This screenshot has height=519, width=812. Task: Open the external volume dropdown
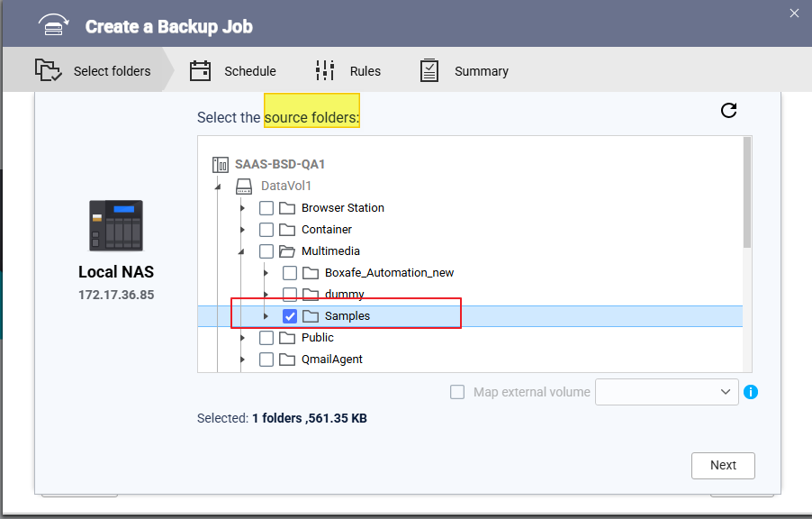pos(666,392)
